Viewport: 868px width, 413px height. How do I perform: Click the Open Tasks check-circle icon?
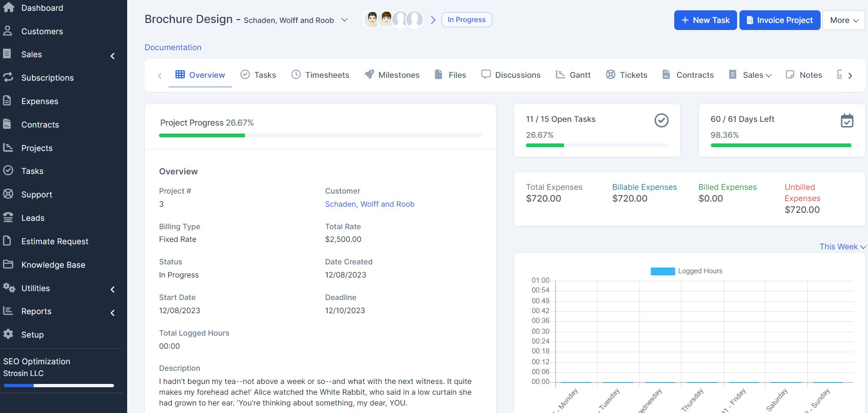(x=662, y=120)
